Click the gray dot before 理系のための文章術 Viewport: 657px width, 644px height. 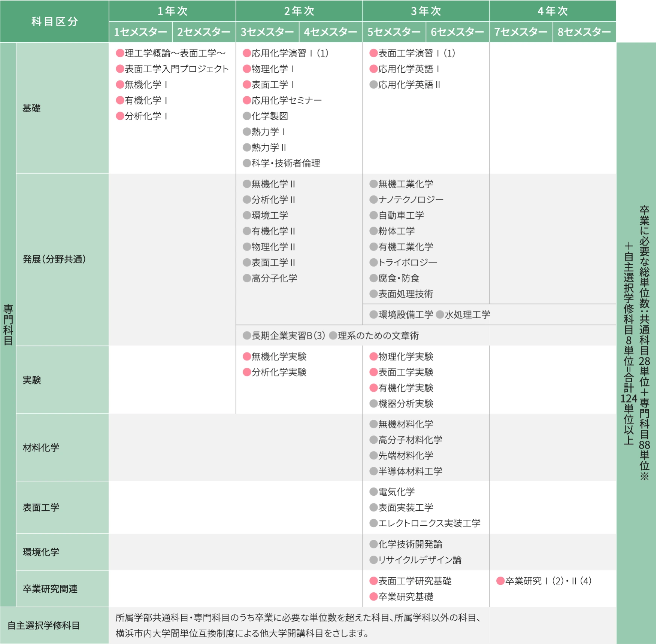click(x=333, y=335)
